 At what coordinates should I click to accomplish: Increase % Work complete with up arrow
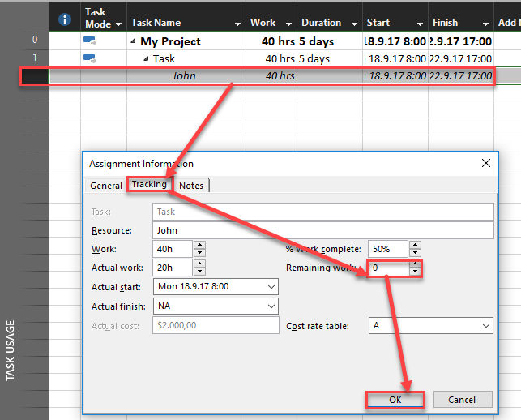click(416, 244)
